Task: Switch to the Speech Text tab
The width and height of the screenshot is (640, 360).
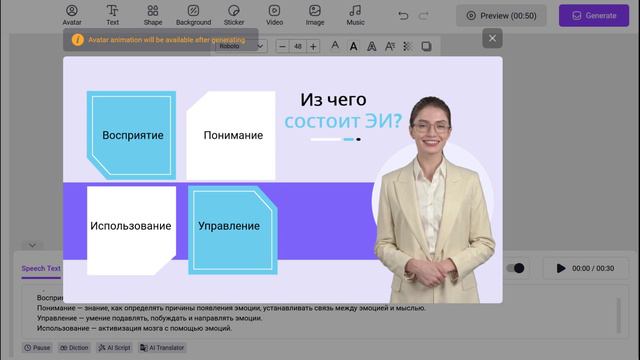Action: [x=41, y=269]
